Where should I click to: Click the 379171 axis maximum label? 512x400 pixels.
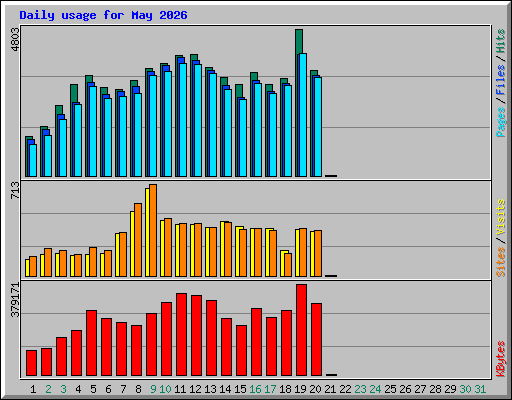(15, 300)
